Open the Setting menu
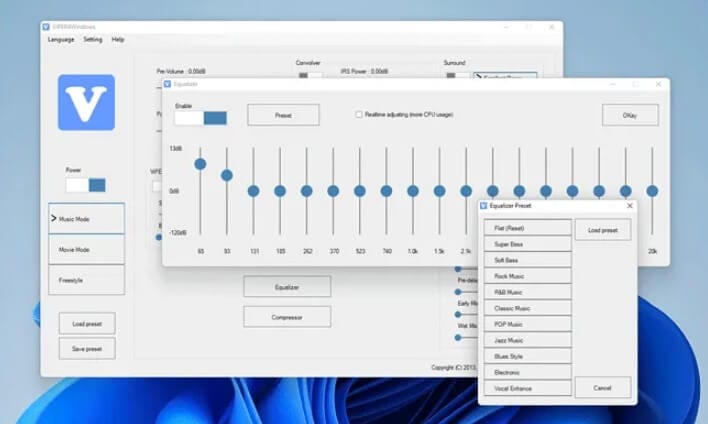This screenshot has height=424, width=708. point(93,40)
